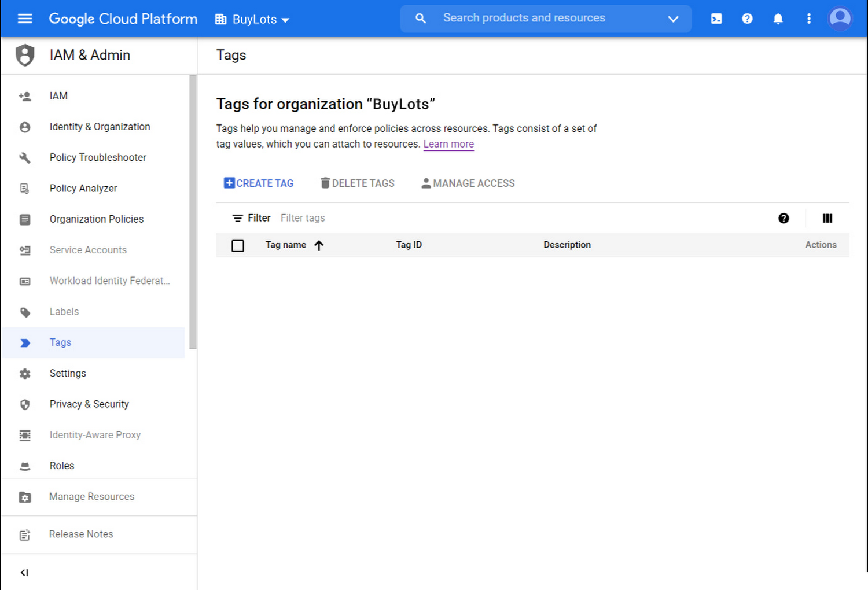This screenshot has height=590, width=868.
Task: Click the sidebar vertical scrollbar
Action: tap(193, 212)
